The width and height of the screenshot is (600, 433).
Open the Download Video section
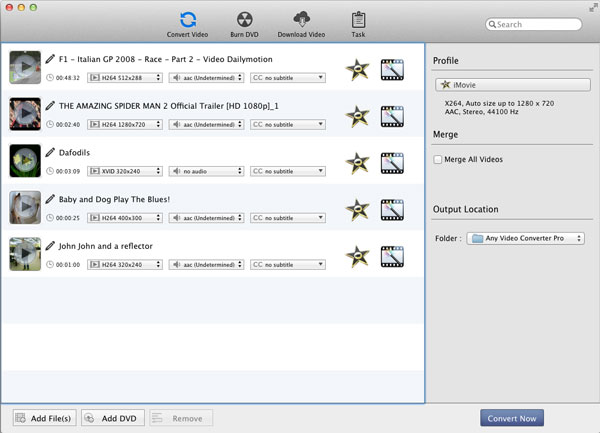pos(302,25)
